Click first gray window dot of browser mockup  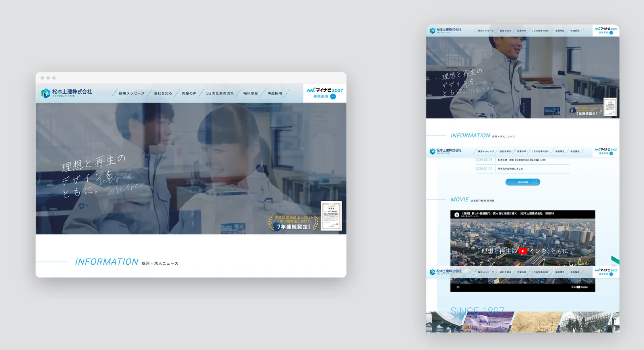coord(42,78)
